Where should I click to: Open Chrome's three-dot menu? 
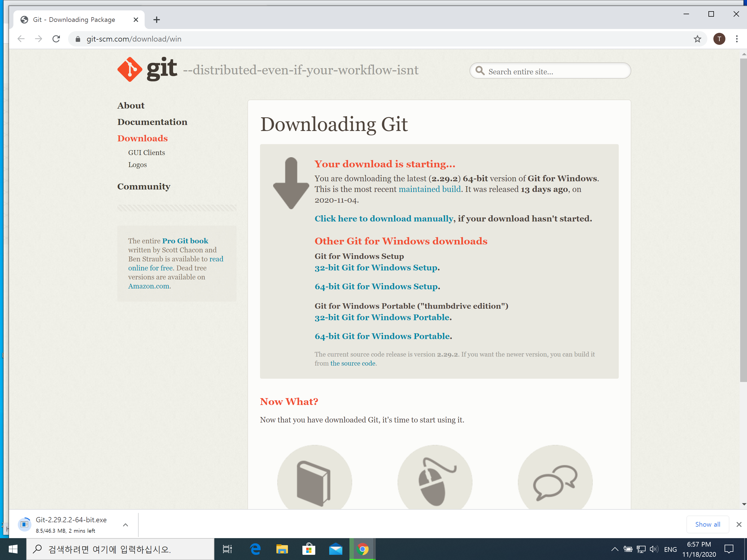click(x=737, y=39)
